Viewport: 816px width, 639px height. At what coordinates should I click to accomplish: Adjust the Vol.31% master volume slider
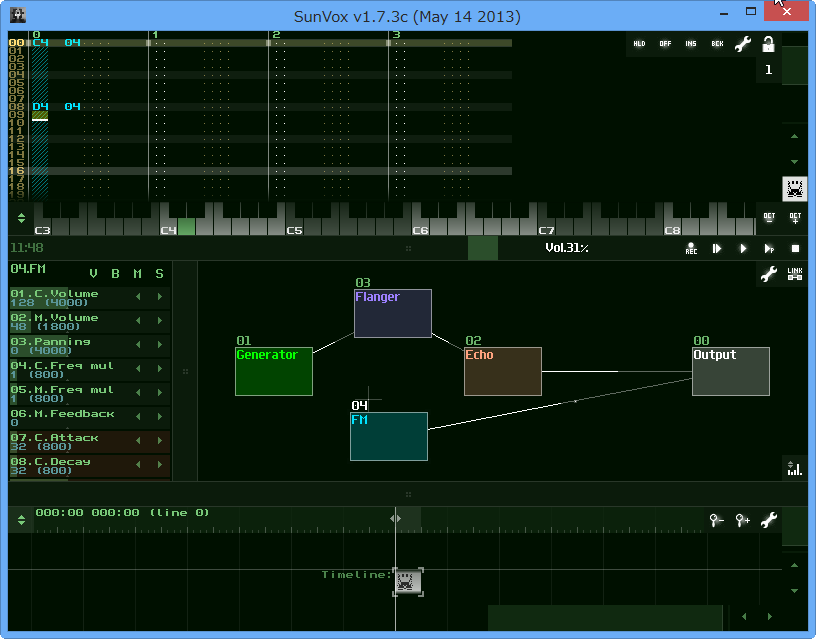coord(567,248)
